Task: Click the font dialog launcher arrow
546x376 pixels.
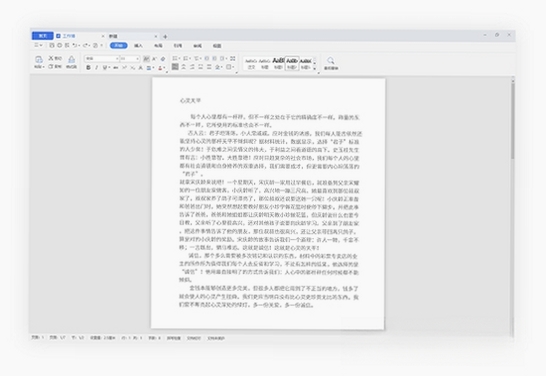Action: 167,72
